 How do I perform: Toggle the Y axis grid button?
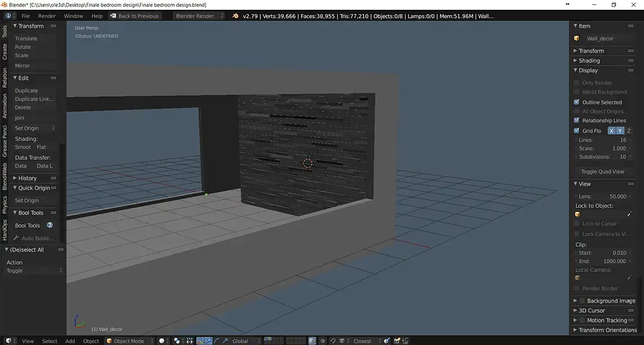coord(620,130)
